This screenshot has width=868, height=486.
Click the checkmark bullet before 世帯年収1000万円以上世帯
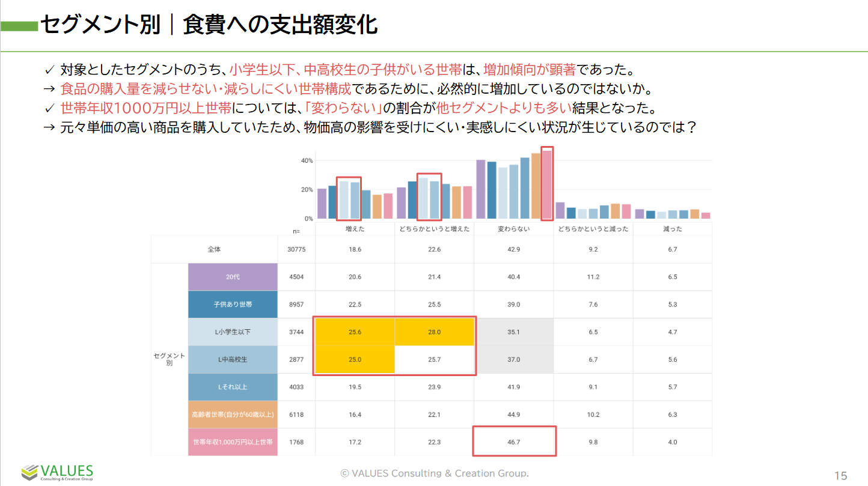pos(50,109)
